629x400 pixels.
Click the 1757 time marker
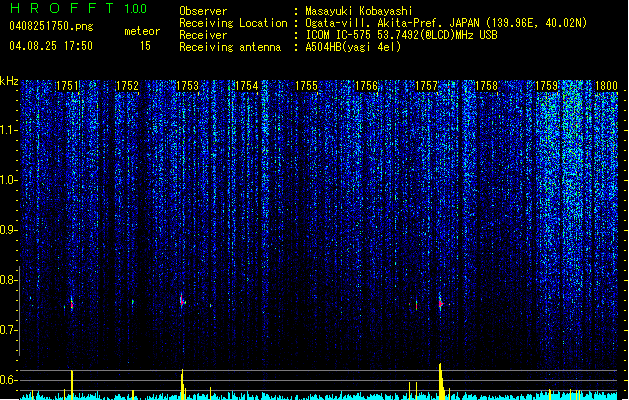coord(426,86)
